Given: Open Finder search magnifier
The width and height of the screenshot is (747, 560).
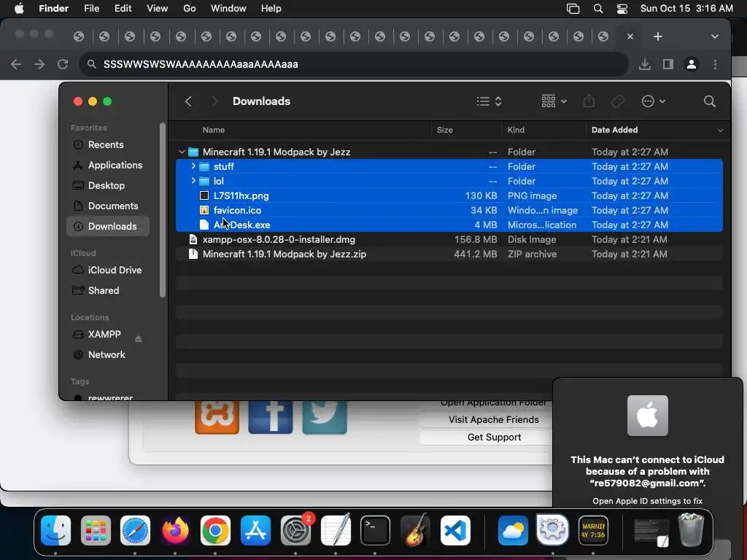Looking at the screenshot, I should pos(709,101).
